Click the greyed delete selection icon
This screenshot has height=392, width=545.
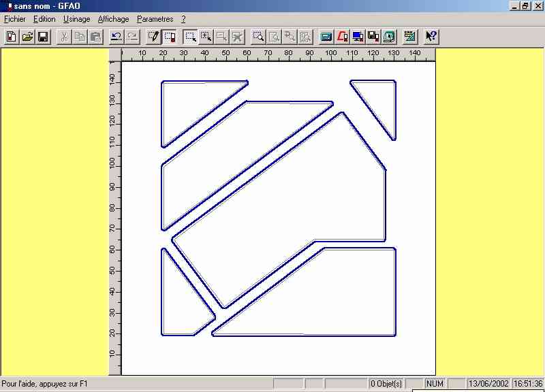click(x=237, y=37)
